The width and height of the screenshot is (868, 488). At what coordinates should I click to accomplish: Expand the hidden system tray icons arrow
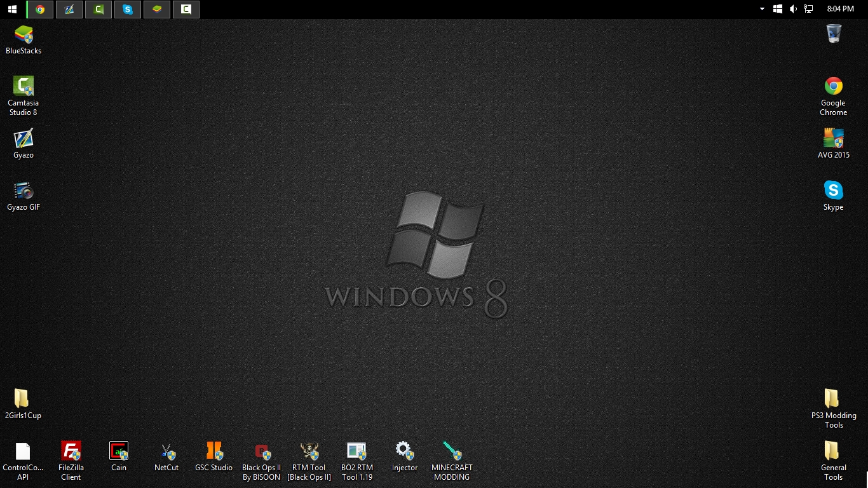click(763, 9)
